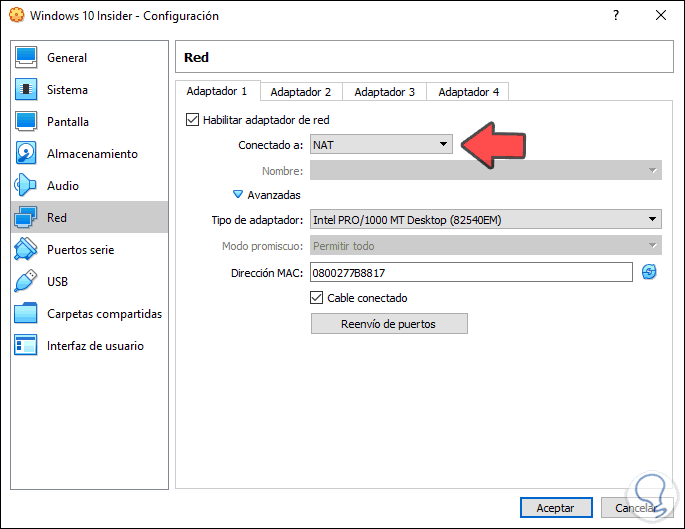Screen dimensions: 685x529
Task: Click the Dirección MAC input field
Action: 471,272
